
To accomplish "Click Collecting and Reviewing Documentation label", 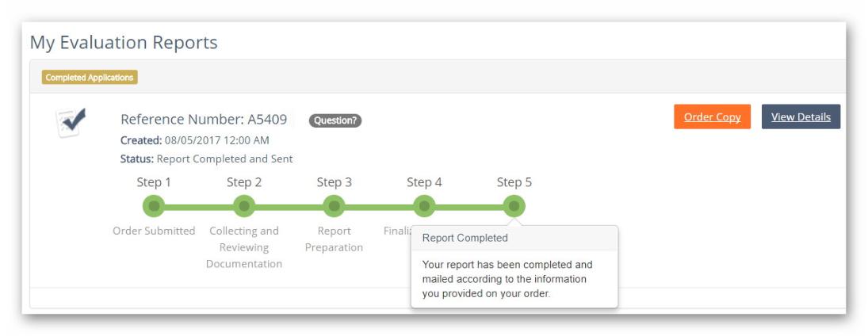I will (x=244, y=247).
